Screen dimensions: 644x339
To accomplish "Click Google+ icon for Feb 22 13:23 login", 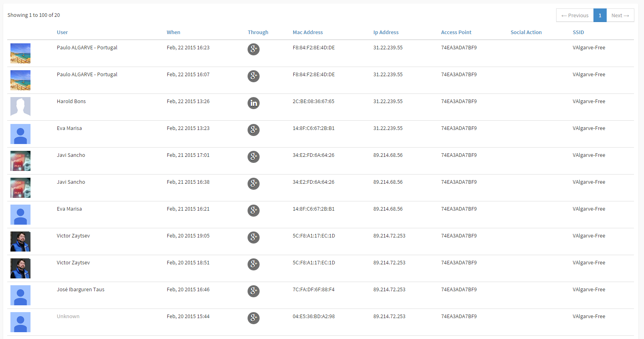I will tap(254, 130).
